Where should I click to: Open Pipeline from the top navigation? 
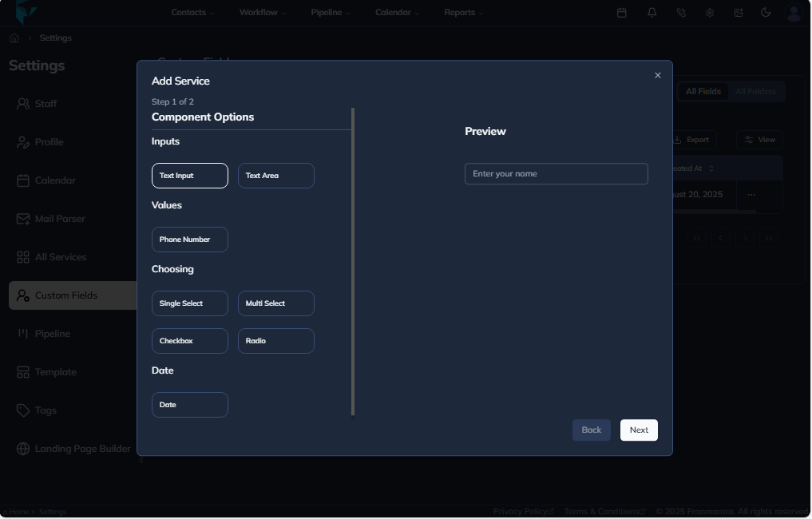(330, 12)
